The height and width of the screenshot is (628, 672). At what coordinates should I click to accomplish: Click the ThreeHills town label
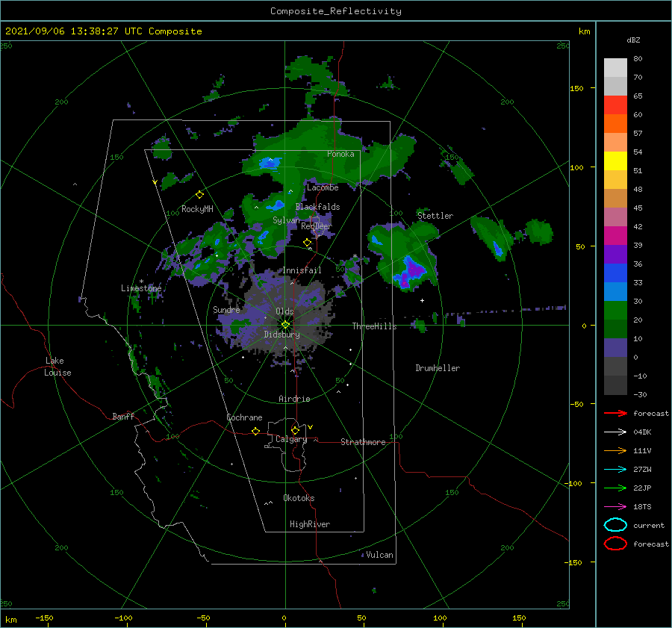374,326
